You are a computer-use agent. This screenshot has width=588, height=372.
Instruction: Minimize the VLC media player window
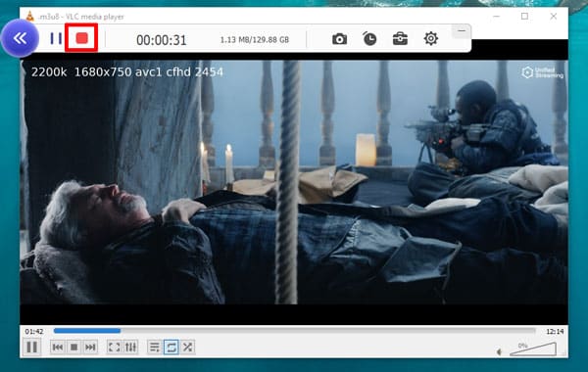point(497,16)
